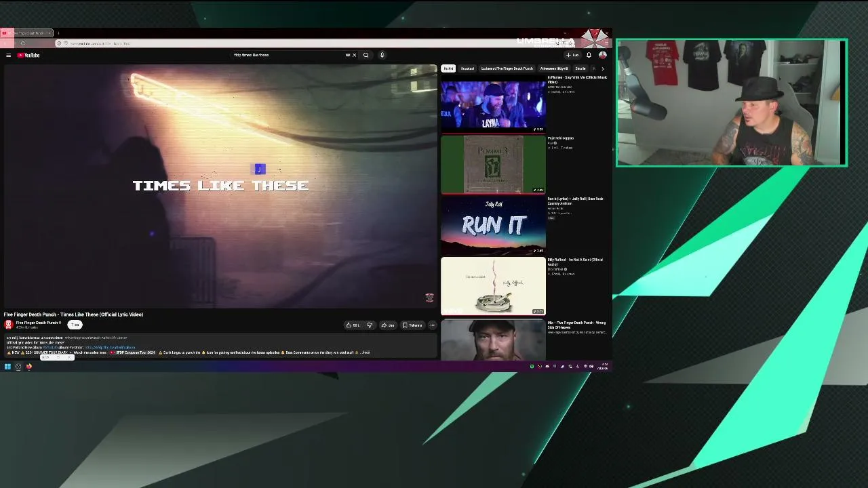Open the Five Finger Death Punch channel avatar
This screenshot has height=488, width=868.
[9, 325]
